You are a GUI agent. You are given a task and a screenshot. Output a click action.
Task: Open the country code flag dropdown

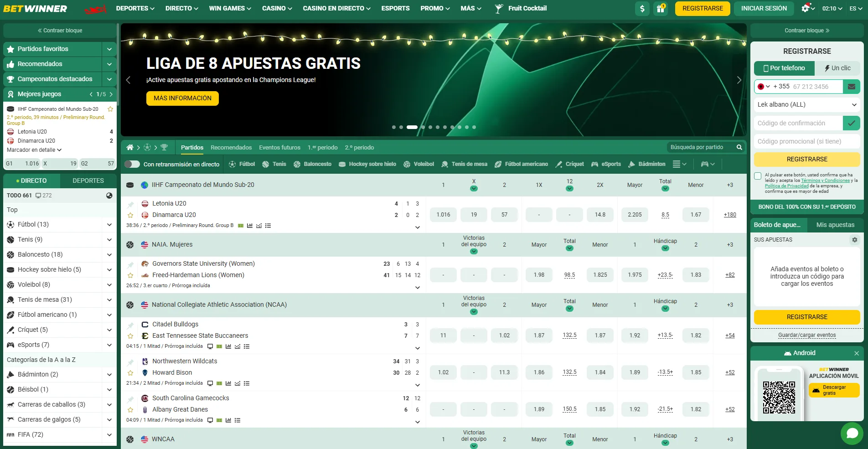tap(764, 87)
